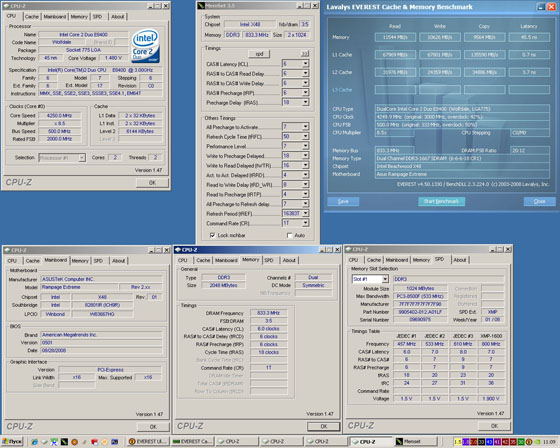Open the Cache tab in top-left CPU-Z window

(x=32, y=17)
